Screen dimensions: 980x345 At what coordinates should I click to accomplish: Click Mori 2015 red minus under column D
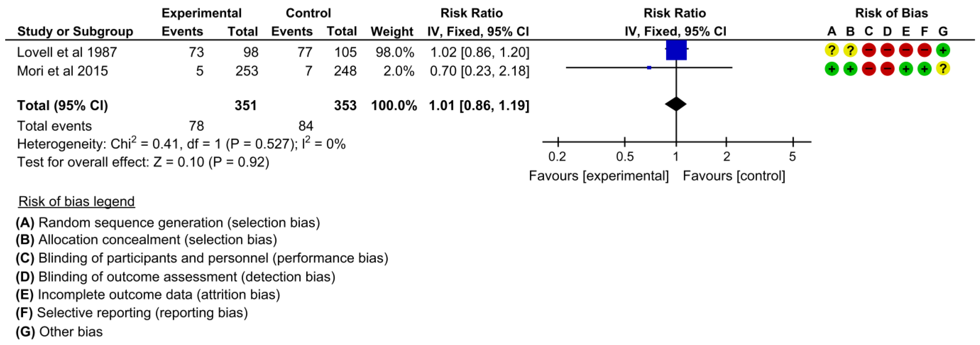pos(888,69)
